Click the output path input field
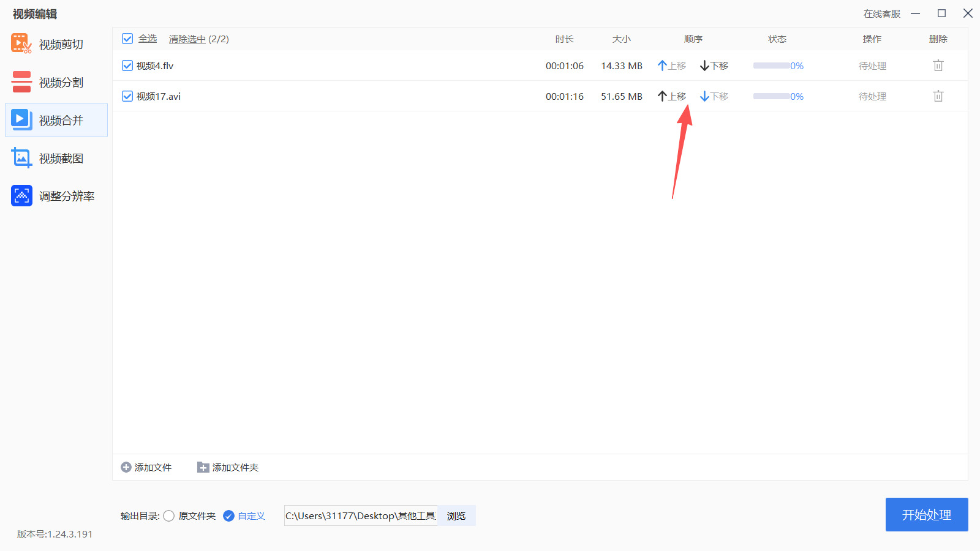Image resolution: width=980 pixels, height=551 pixels. click(361, 515)
